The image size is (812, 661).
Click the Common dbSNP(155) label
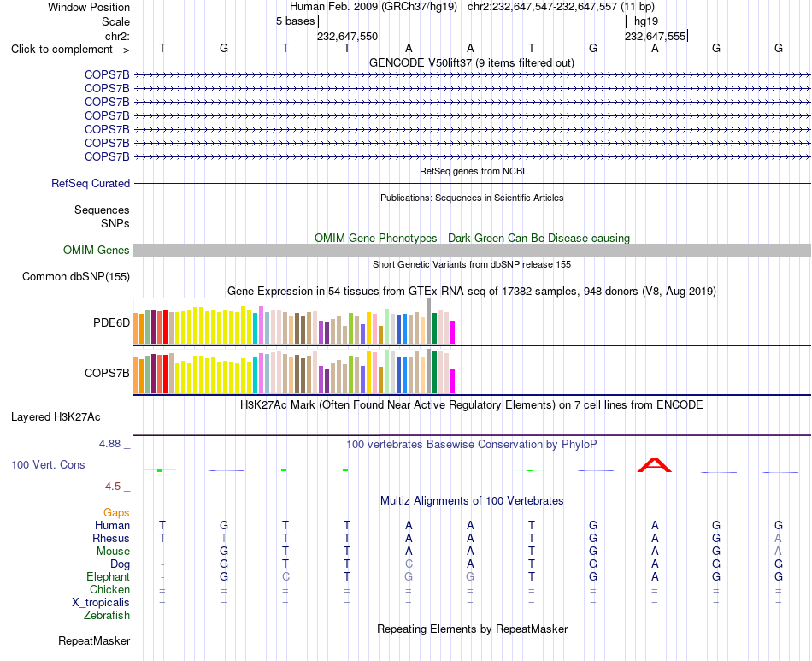point(75,276)
